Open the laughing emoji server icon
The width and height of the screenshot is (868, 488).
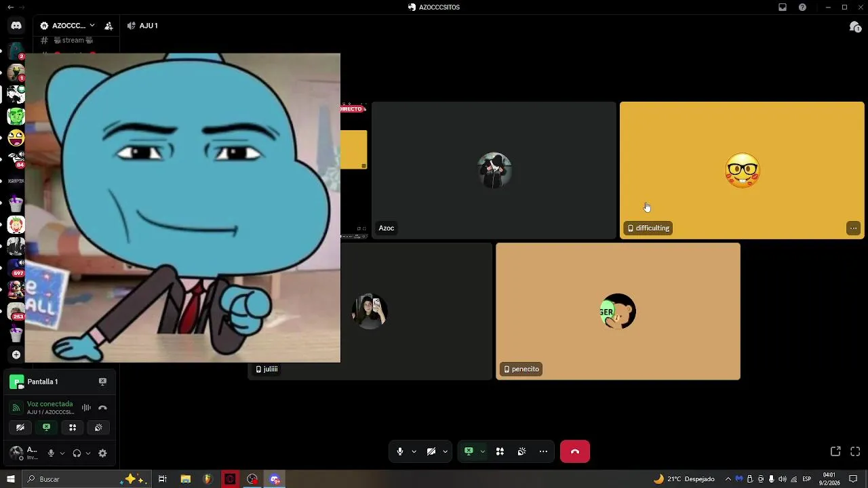16,138
